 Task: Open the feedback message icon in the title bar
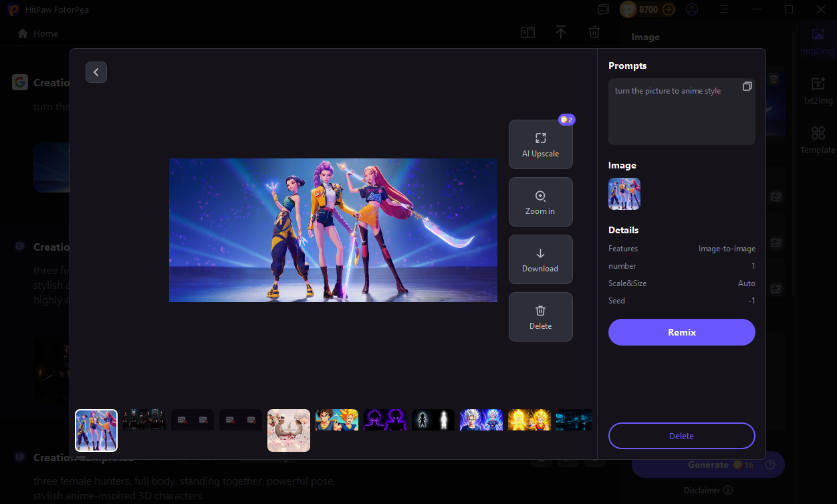pyautogui.click(x=602, y=9)
